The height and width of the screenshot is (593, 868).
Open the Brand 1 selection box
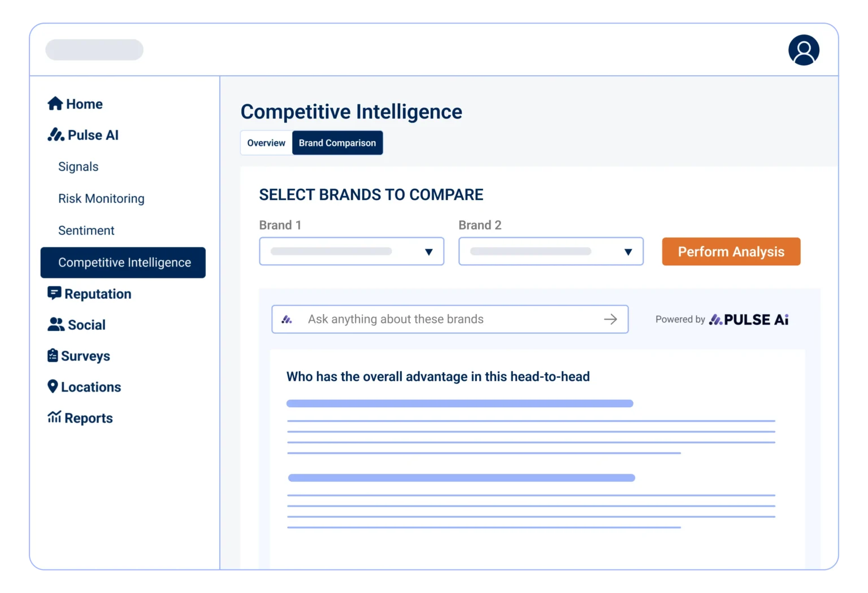point(339,252)
